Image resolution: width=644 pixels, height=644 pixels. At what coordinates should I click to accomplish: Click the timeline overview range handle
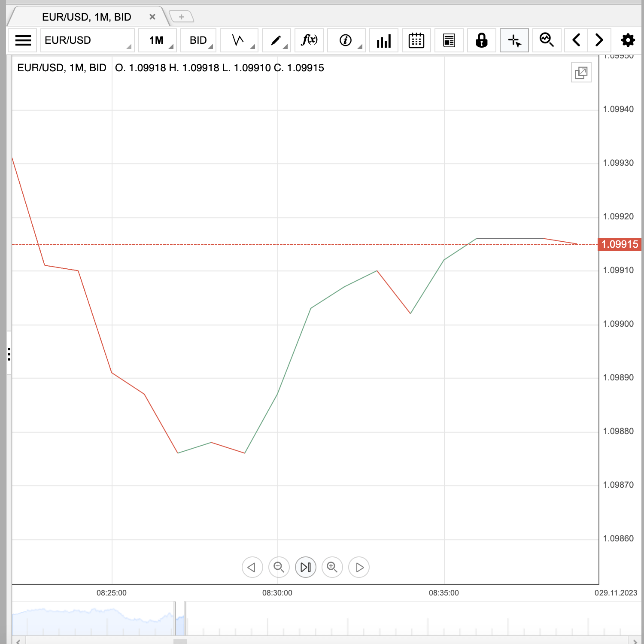click(185, 618)
